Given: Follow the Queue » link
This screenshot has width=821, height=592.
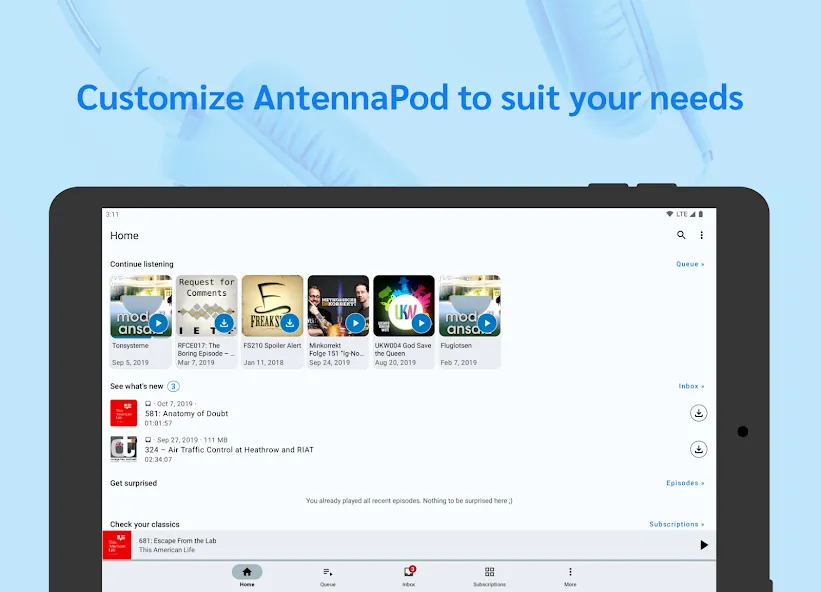Looking at the screenshot, I should 690,264.
